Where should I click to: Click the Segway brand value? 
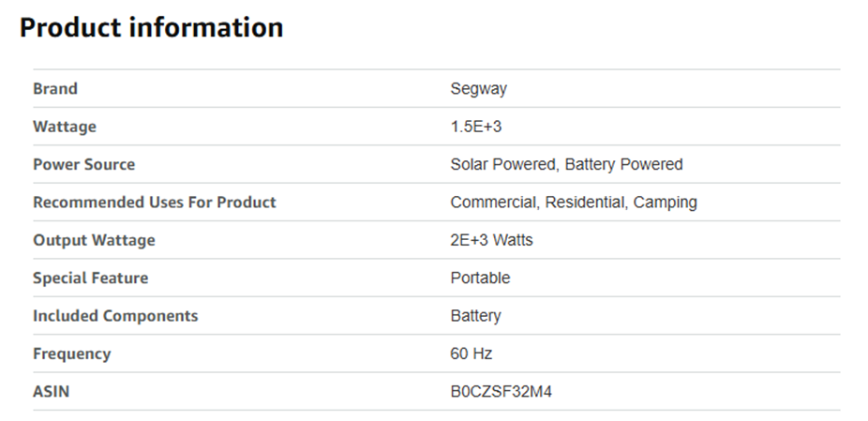[x=478, y=89]
